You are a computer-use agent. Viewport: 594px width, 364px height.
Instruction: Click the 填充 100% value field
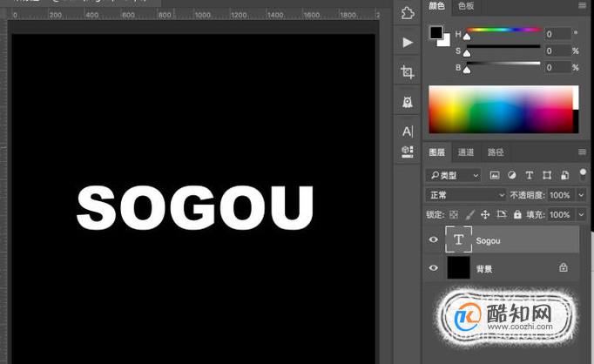click(x=561, y=215)
